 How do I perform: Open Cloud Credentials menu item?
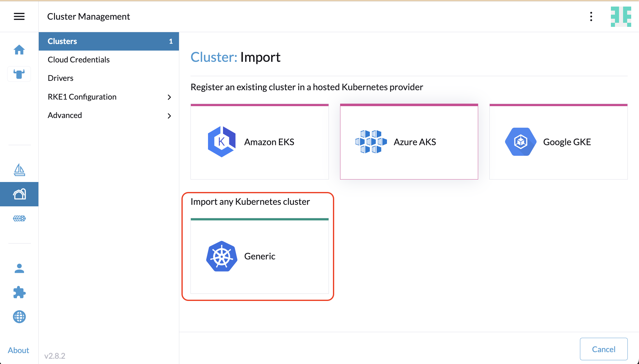pos(79,60)
